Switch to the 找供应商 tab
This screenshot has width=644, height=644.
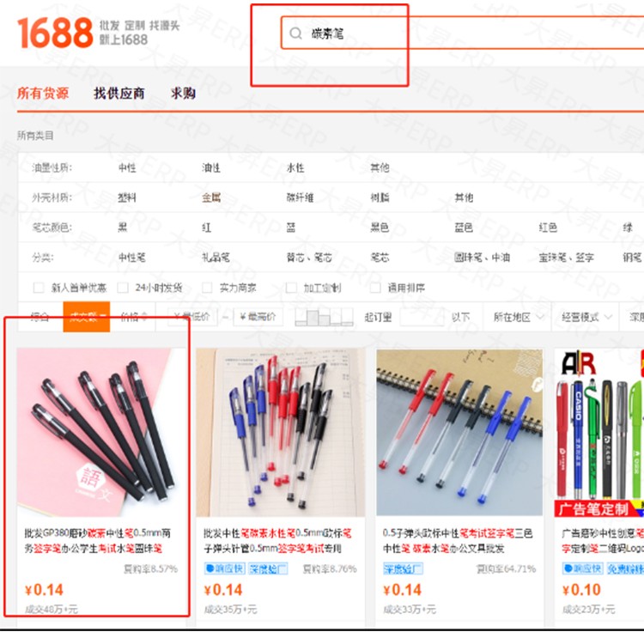pos(119,94)
